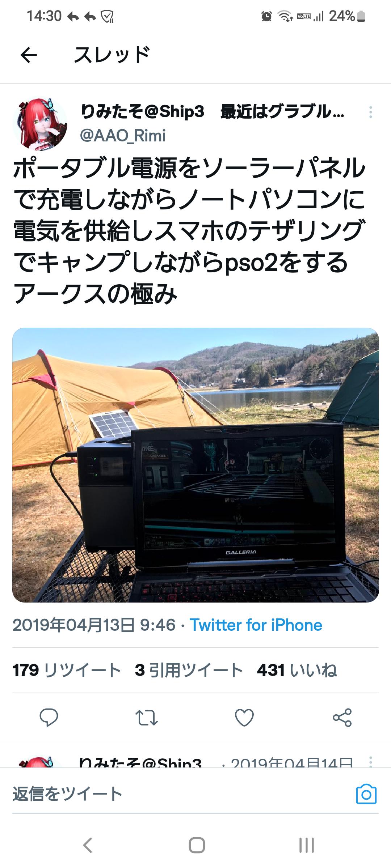
Task: View the 179 リツイート list
Action: [67, 670]
